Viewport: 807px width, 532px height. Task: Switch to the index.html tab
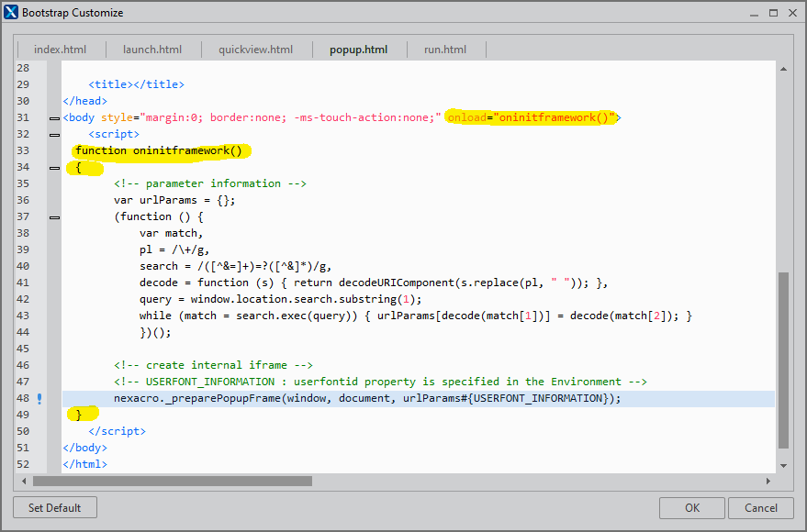click(x=61, y=50)
